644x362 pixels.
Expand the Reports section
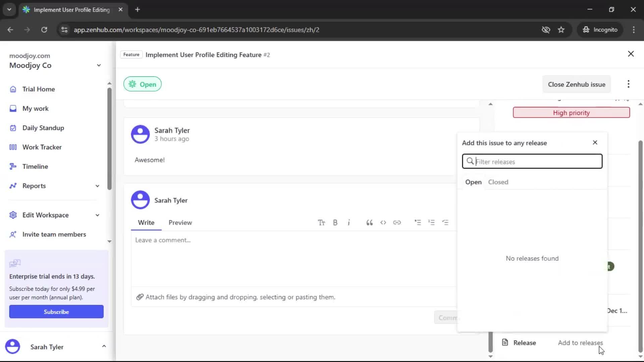(x=97, y=186)
